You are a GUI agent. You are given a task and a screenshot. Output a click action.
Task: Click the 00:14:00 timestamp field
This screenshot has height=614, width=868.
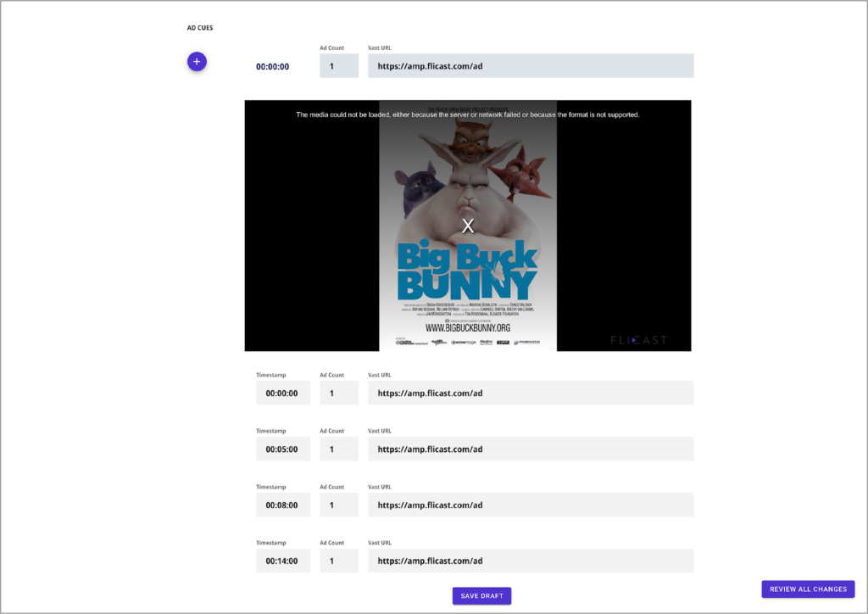coord(283,561)
